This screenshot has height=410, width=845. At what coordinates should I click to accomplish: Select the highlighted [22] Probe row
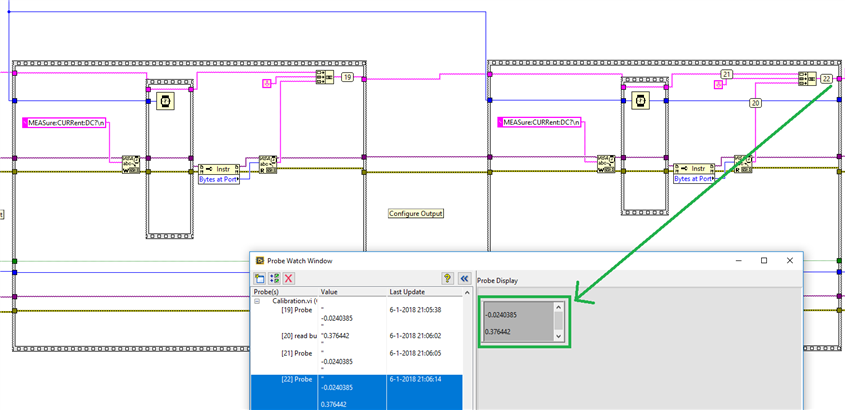[x=357, y=393]
